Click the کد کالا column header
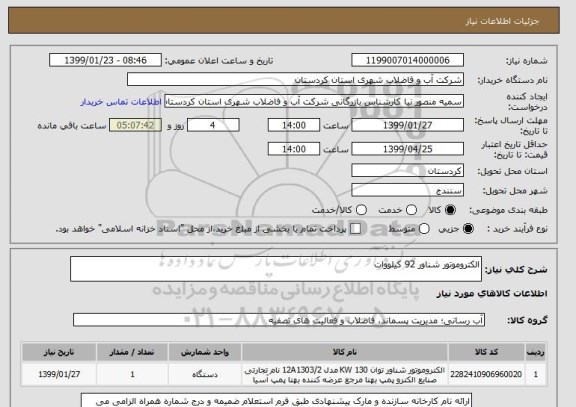 486,352
